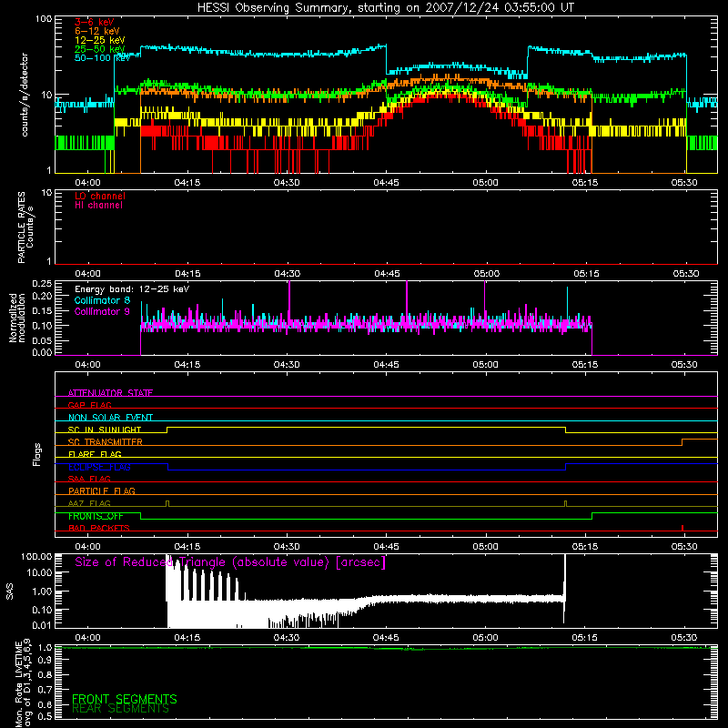Click the Size of Reduced Triangle title

coord(230,562)
